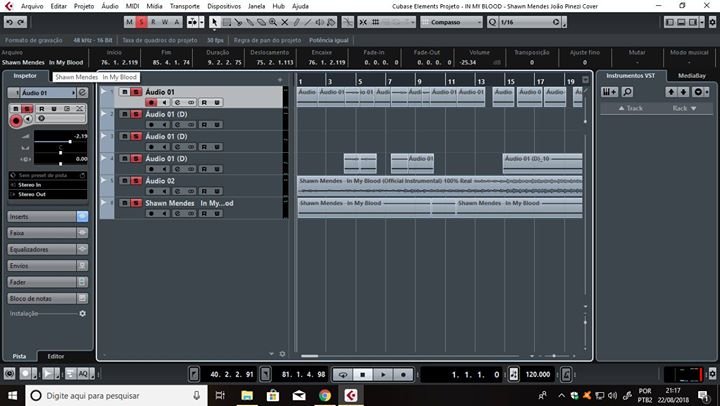Image resolution: width=720 pixels, height=406 pixels.
Task: Open the Compasso grid type dropdown
Action: point(446,21)
